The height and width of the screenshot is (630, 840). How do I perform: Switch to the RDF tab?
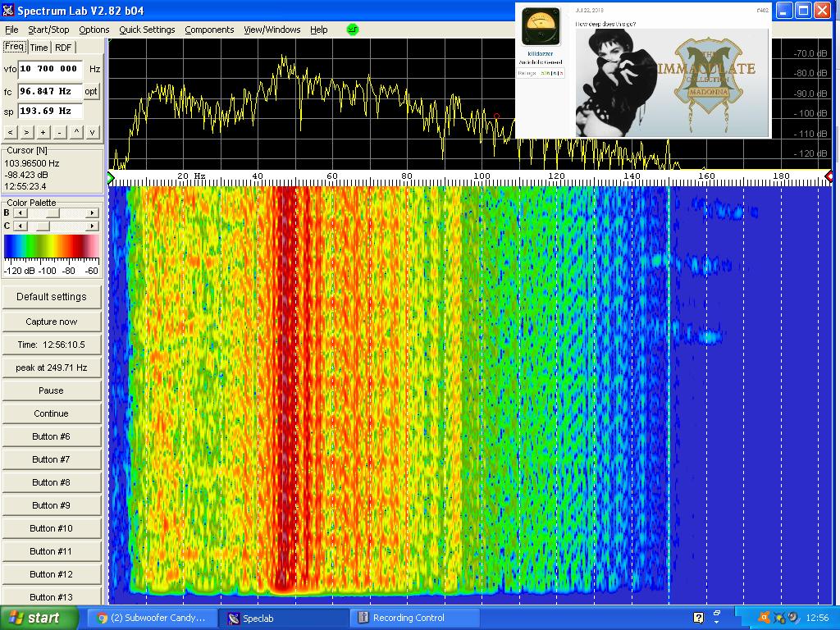point(63,48)
